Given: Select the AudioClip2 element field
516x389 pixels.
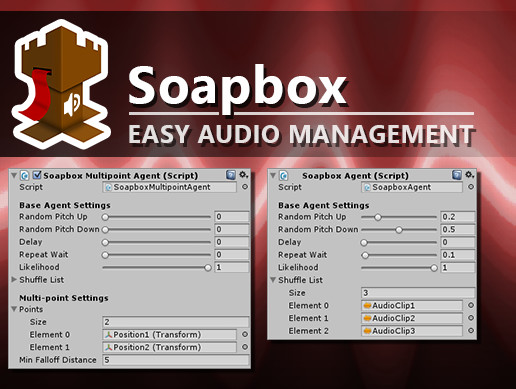Looking at the screenshot, I should 412,318.
